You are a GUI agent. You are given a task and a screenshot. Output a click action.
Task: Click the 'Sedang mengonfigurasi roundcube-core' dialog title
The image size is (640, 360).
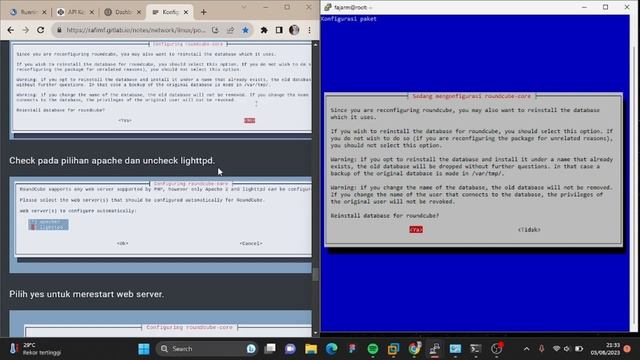coord(471,96)
